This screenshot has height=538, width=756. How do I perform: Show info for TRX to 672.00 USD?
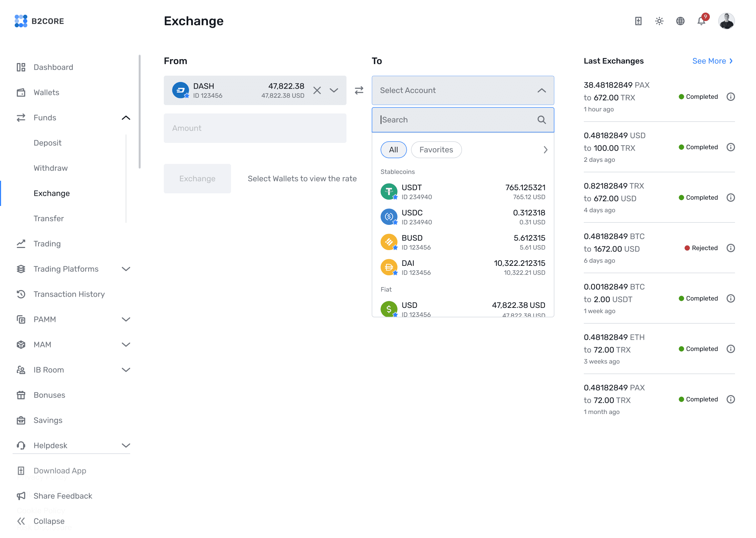[x=731, y=198]
